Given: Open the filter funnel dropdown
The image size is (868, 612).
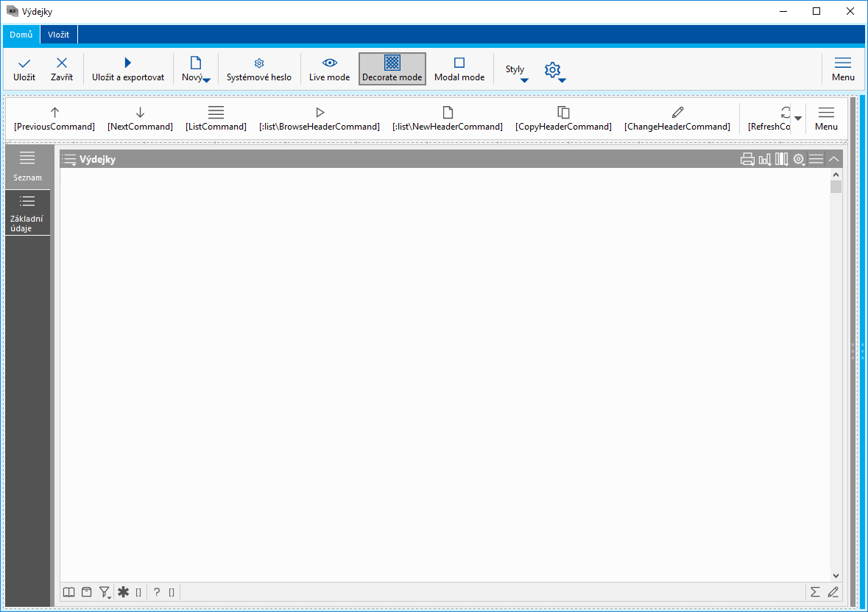Looking at the screenshot, I should coord(105,593).
